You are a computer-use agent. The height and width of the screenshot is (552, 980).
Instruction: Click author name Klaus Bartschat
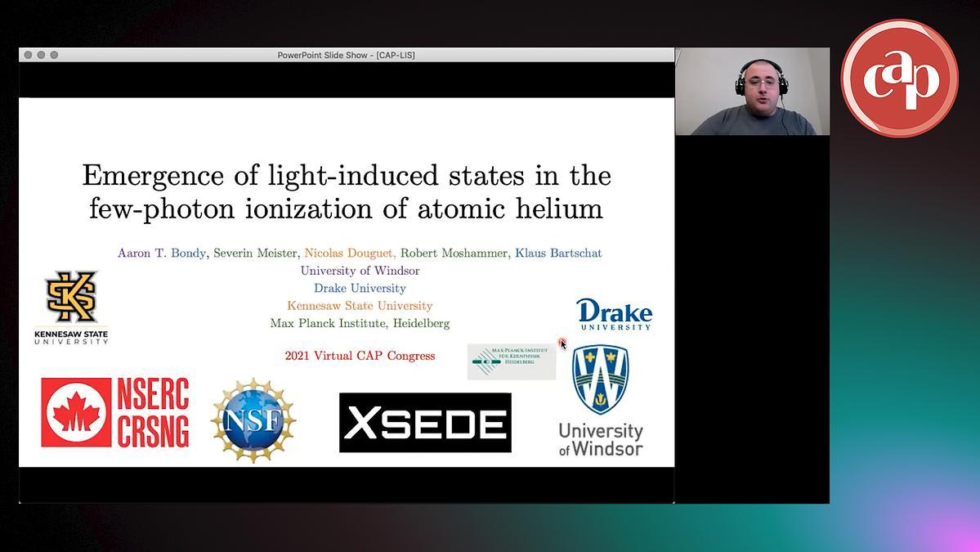click(558, 254)
